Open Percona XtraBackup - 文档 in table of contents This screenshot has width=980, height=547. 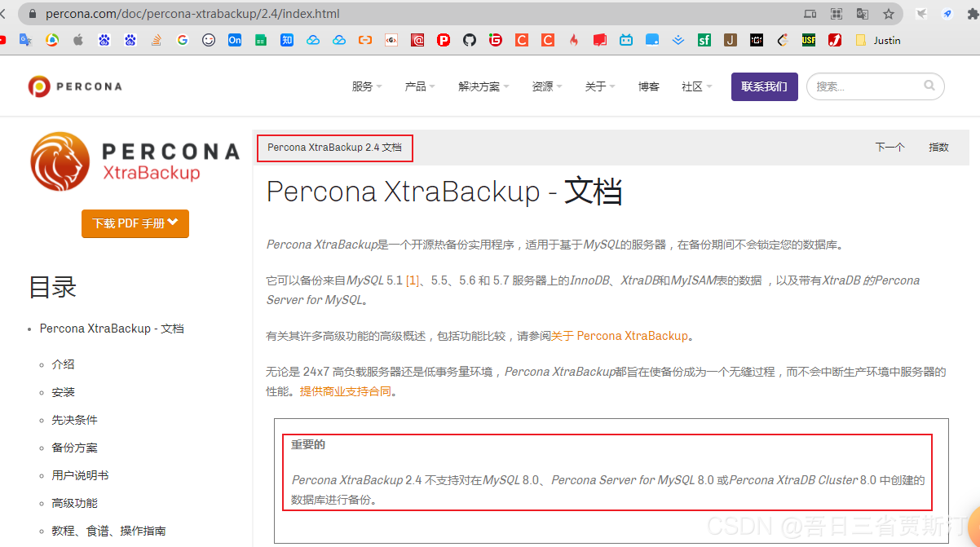point(112,329)
